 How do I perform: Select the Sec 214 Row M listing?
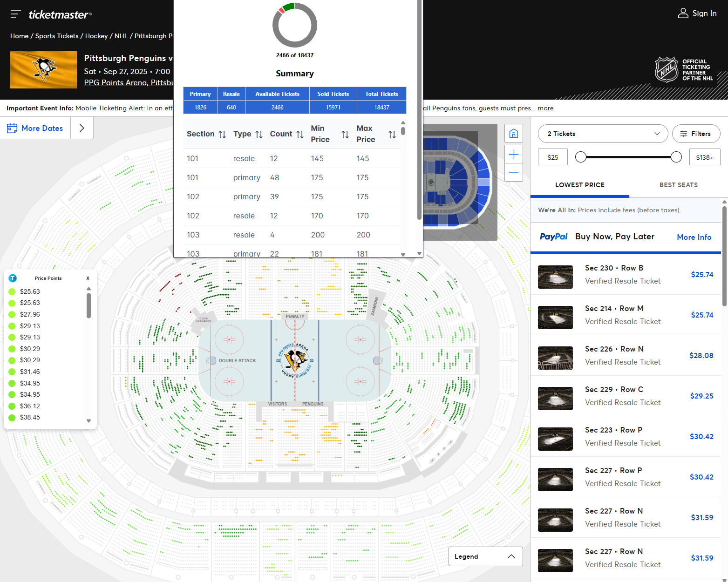click(626, 315)
